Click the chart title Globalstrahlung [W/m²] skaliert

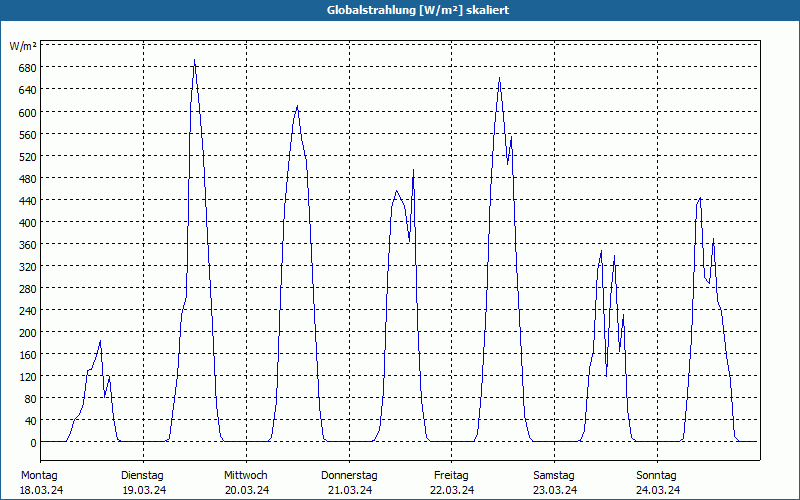pyautogui.click(x=418, y=10)
